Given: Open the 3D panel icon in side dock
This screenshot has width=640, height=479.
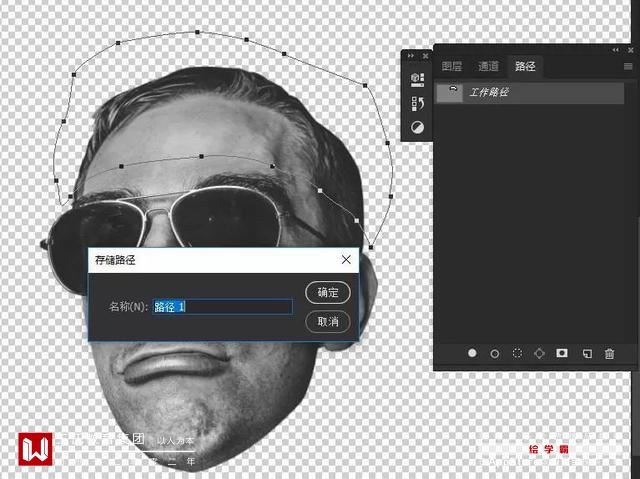Looking at the screenshot, I should coord(417,79).
